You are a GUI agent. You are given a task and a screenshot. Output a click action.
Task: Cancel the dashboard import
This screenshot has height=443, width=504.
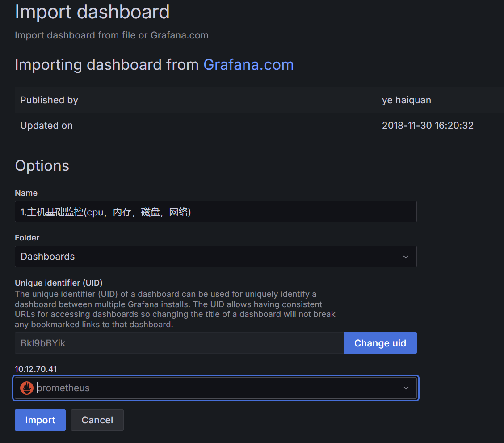coord(97,420)
